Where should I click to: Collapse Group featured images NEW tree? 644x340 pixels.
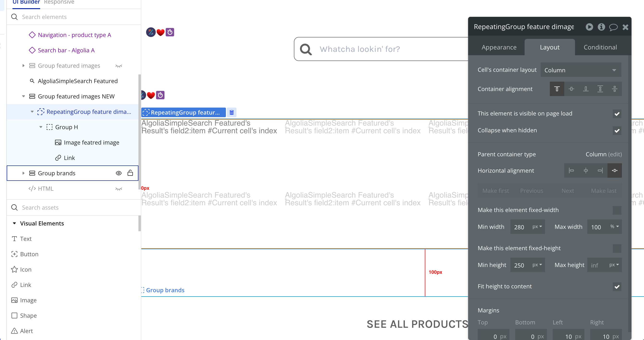pyautogui.click(x=24, y=97)
